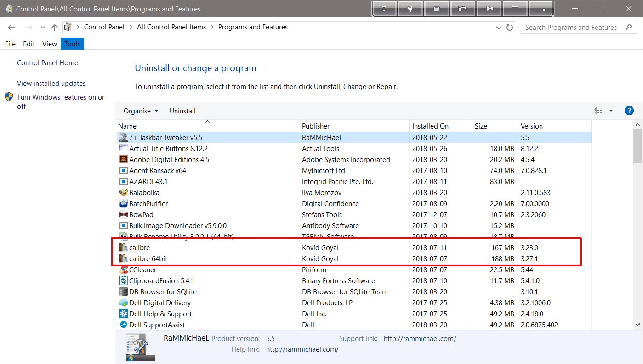Sort by the Size column header
Screen dimensions: 643x364
tap(495, 126)
